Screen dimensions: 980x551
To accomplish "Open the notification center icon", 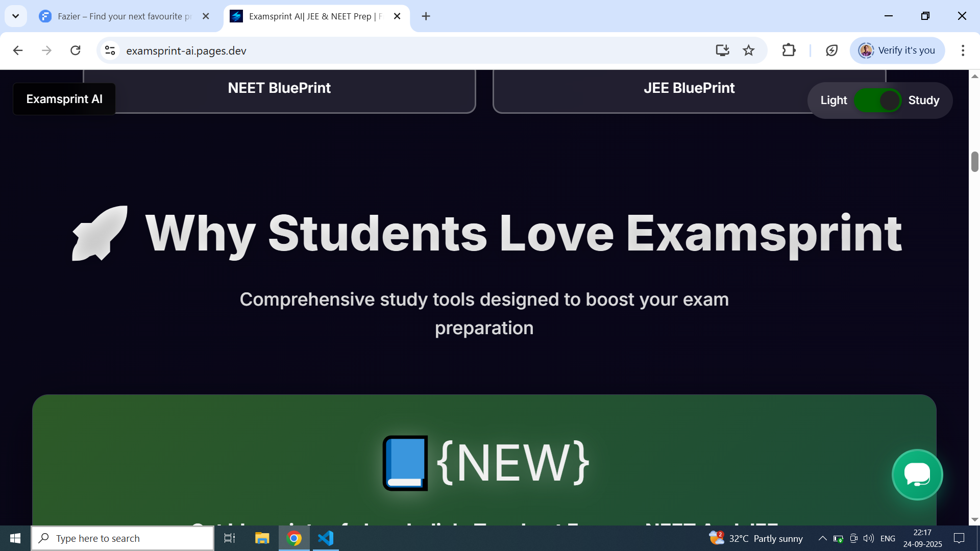I will 959,538.
